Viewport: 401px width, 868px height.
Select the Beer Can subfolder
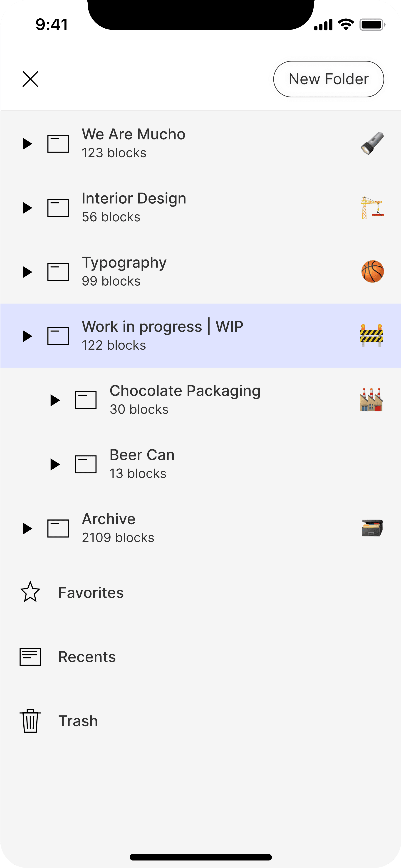200,464
